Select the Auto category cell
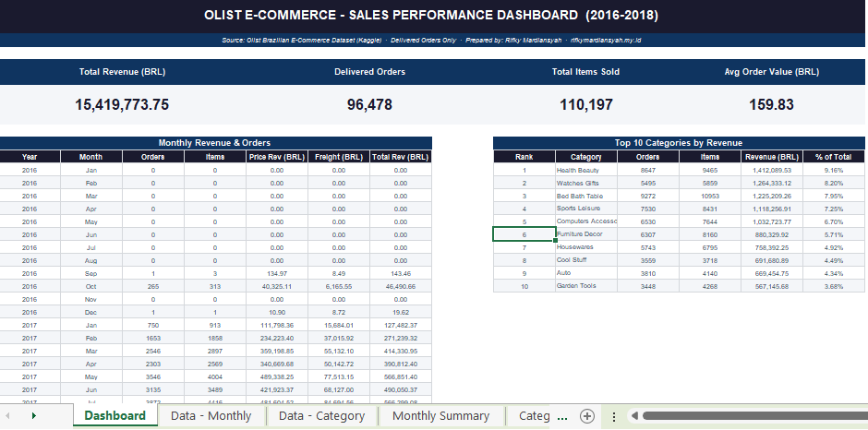Screen dimensions: 868x430 (585, 273)
